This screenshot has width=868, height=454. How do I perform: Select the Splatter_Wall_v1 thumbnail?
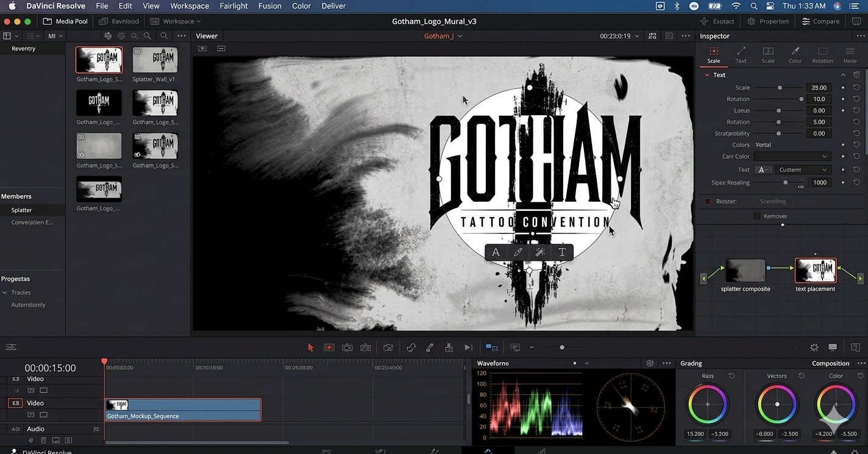pyautogui.click(x=155, y=60)
